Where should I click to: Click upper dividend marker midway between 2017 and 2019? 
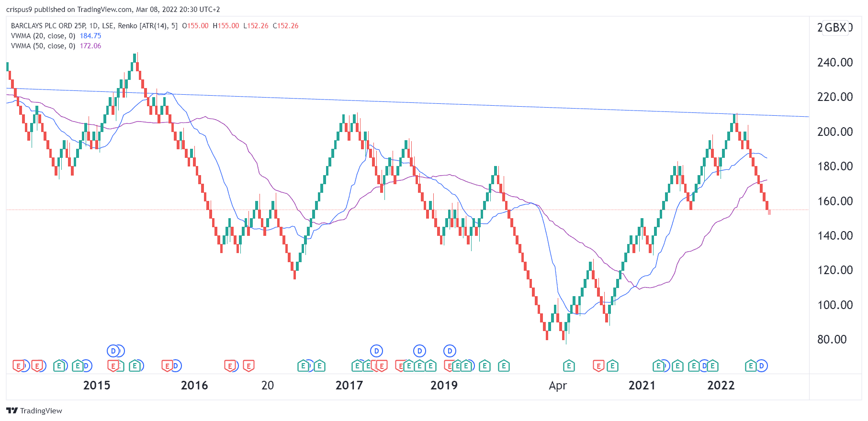point(420,351)
